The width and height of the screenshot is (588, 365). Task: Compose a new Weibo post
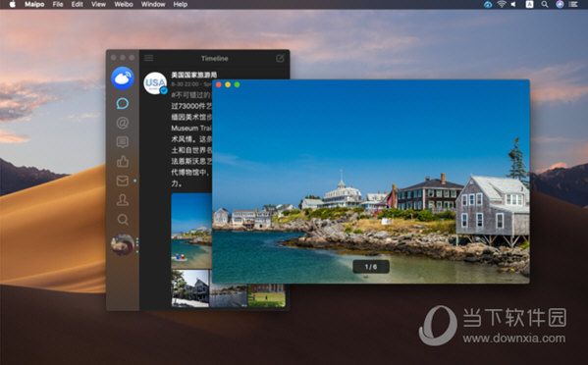coord(280,58)
